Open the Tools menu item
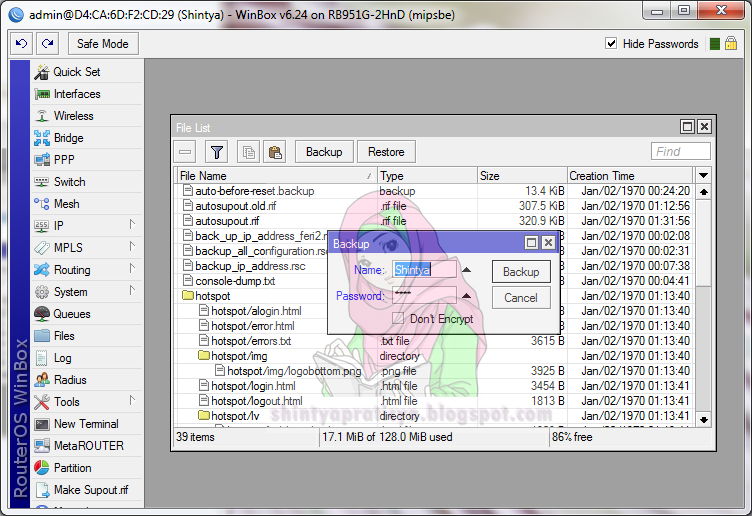Image resolution: width=752 pixels, height=516 pixels. [88, 402]
